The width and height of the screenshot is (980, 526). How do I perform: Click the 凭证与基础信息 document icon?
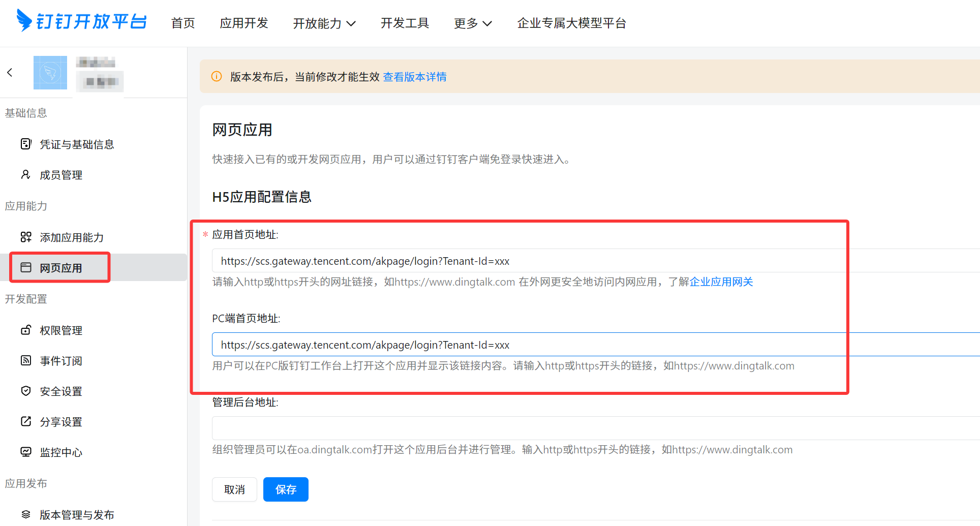(26, 144)
